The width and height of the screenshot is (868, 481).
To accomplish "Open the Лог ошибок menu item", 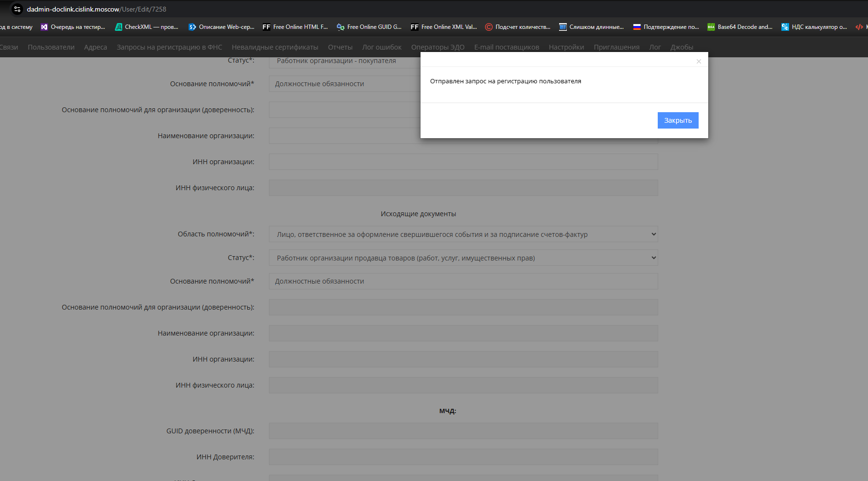I will click(x=382, y=47).
